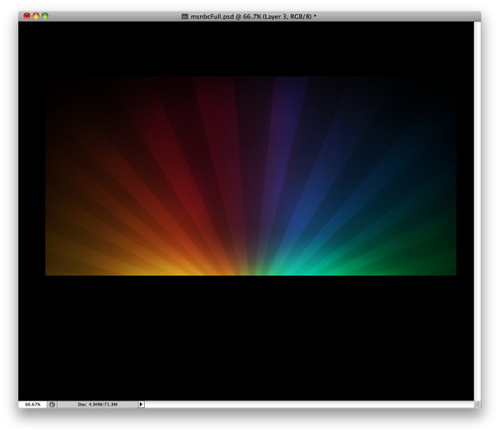Image resolution: width=500 pixels, height=434 pixels.
Task: Click the PSD document proxy icon in title bar
Action: click(185, 16)
